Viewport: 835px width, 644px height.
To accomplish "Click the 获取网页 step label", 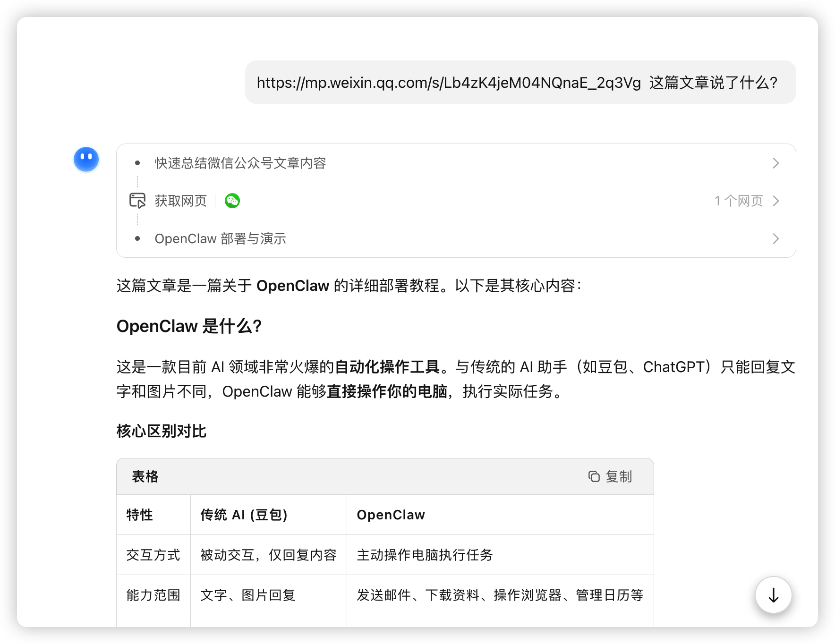I will (x=181, y=201).
